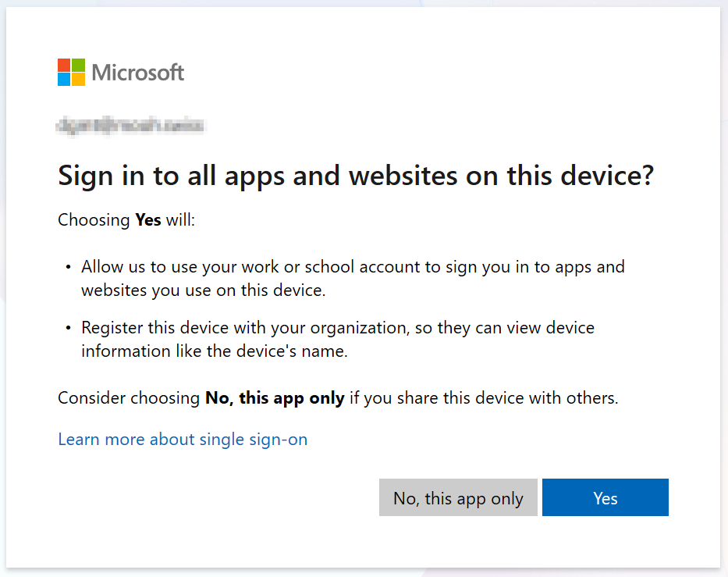This screenshot has width=728, height=577.
Task: Open the "Learn more about single sign-on" link
Action: point(183,440)
